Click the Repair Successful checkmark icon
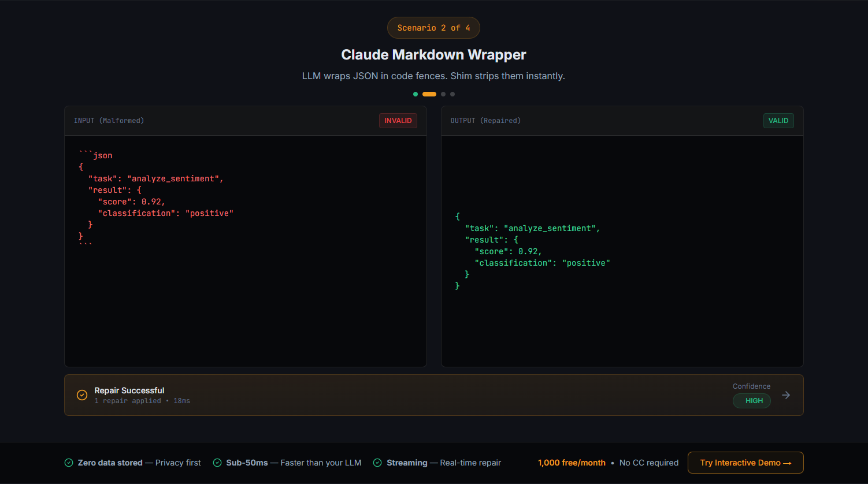Screen dimensions: 868x484 click(82, 395)
